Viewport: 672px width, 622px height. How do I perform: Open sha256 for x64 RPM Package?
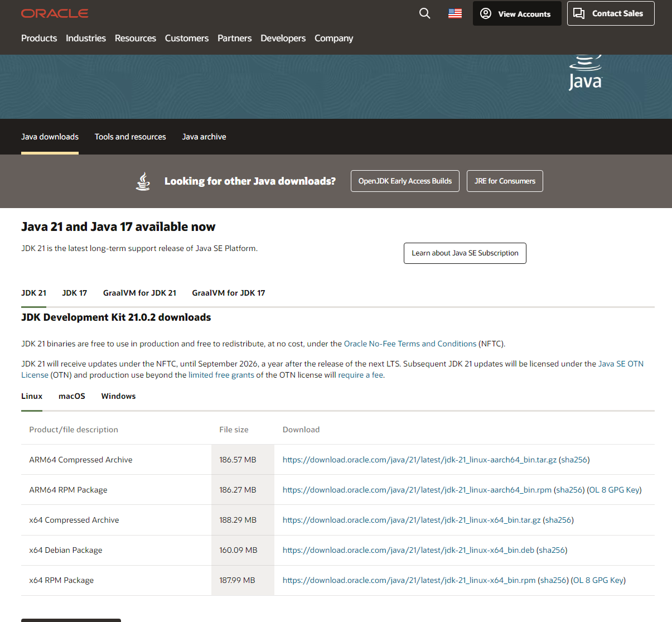click(553, 580)
